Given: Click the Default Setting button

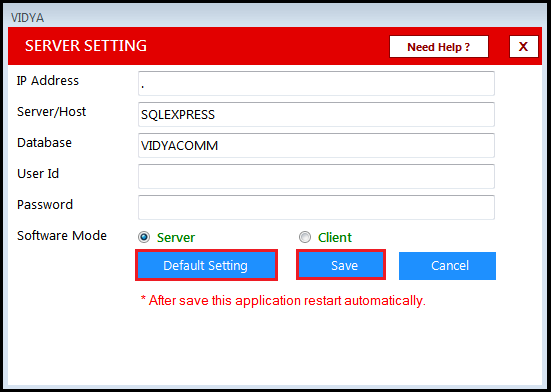Looking at the screenshot, I should [x=206, y=265].
